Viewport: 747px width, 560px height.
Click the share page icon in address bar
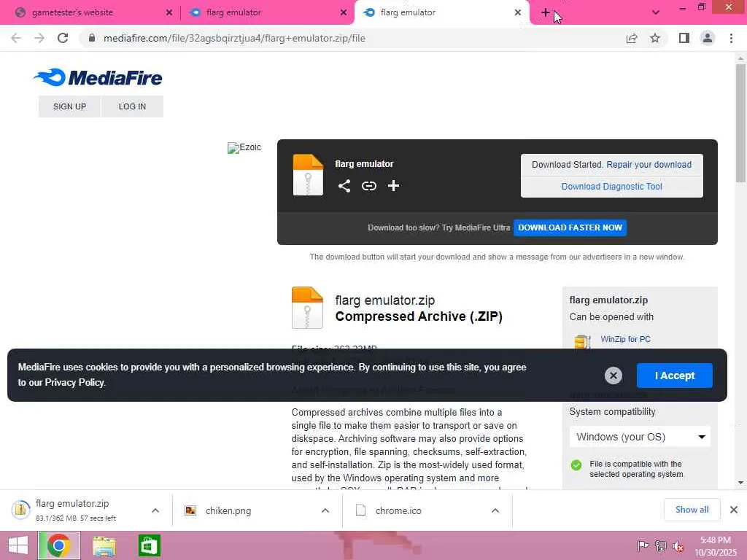click(x=632, y=38)
